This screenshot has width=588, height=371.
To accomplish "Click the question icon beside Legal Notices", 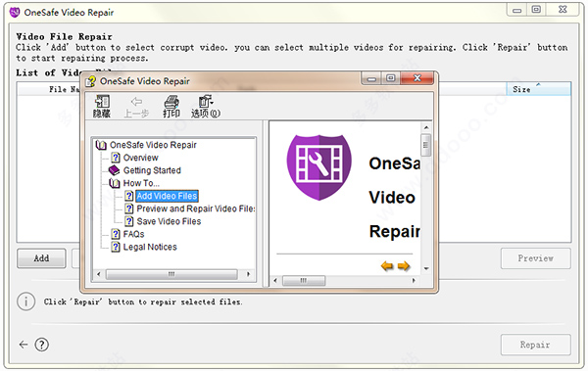I will (116, 247).
